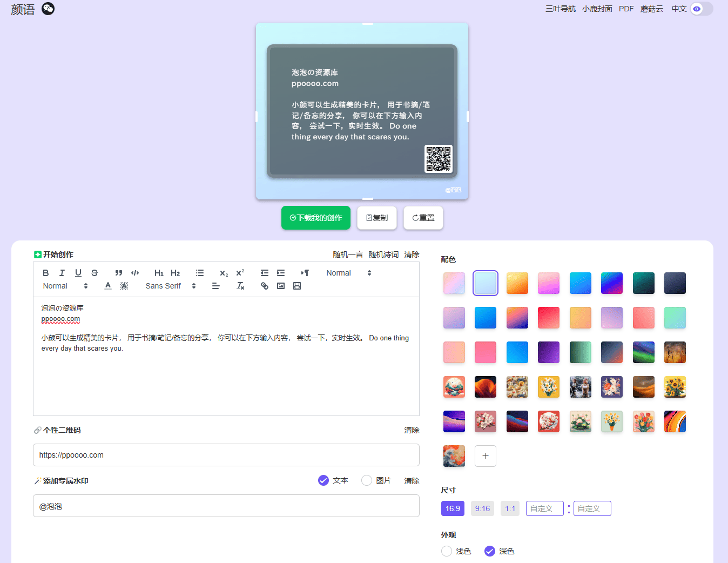Decrease text indent
This screenshot has width=728, height=563.
pos(265,273)
